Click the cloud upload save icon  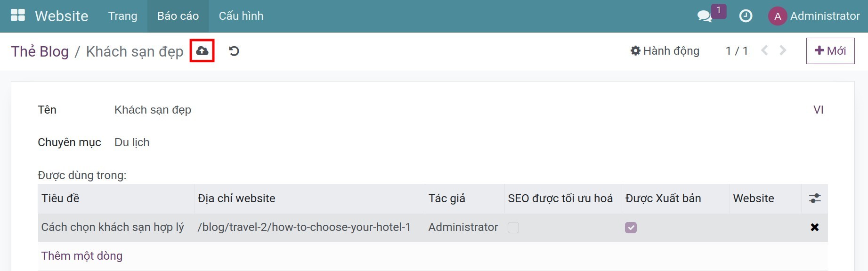click(x=202, y=51)
